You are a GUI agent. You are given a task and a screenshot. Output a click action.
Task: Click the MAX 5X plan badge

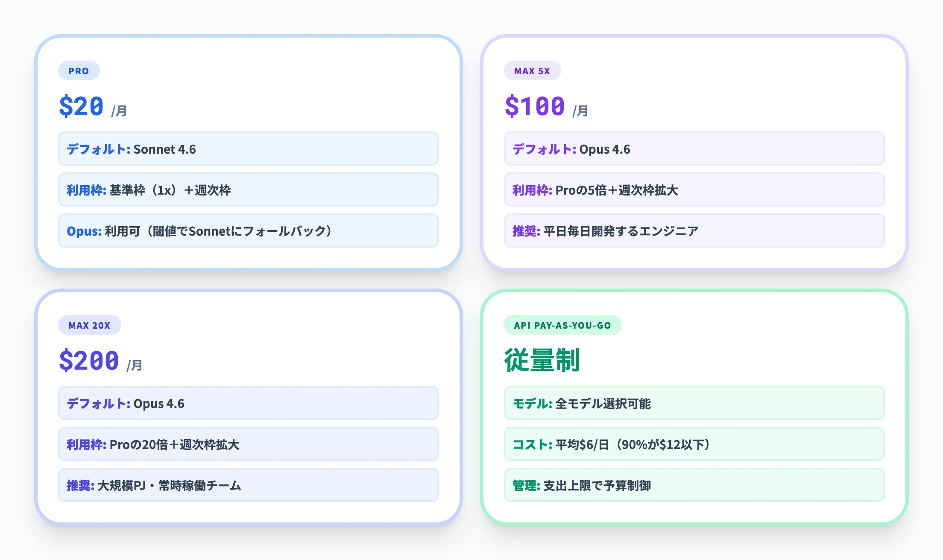coord(532,70)
